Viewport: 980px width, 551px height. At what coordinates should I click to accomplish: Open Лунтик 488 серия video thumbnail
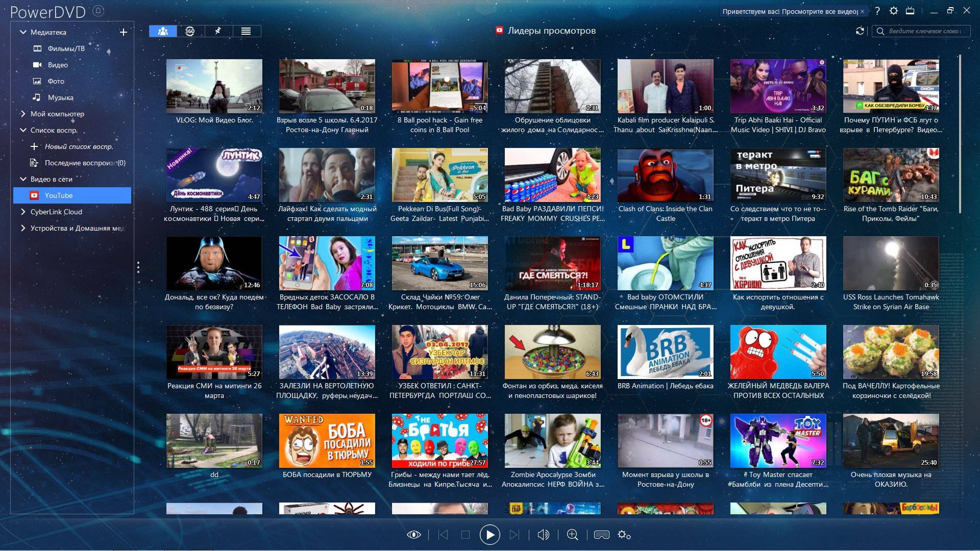click(x=214, y=175)
